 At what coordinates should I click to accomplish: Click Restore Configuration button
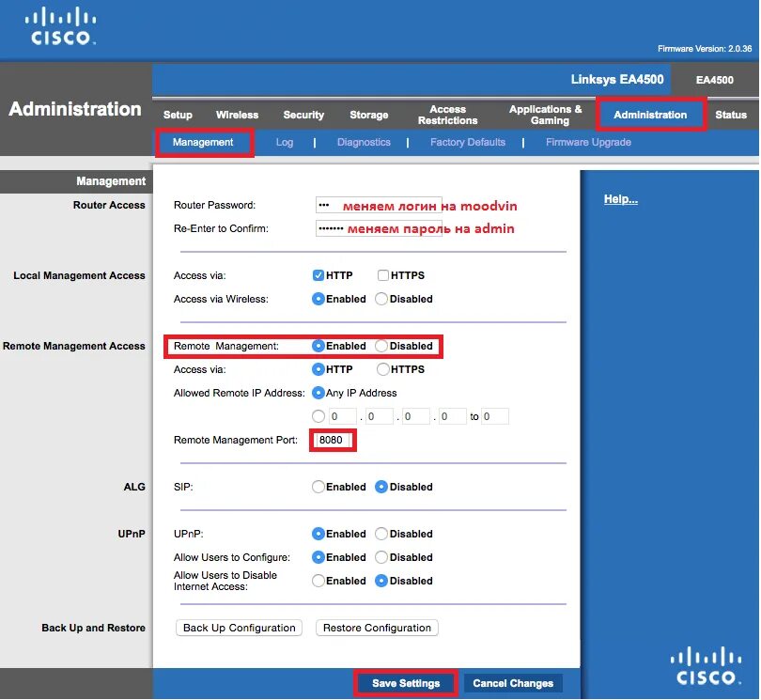(x=377, y=629)
